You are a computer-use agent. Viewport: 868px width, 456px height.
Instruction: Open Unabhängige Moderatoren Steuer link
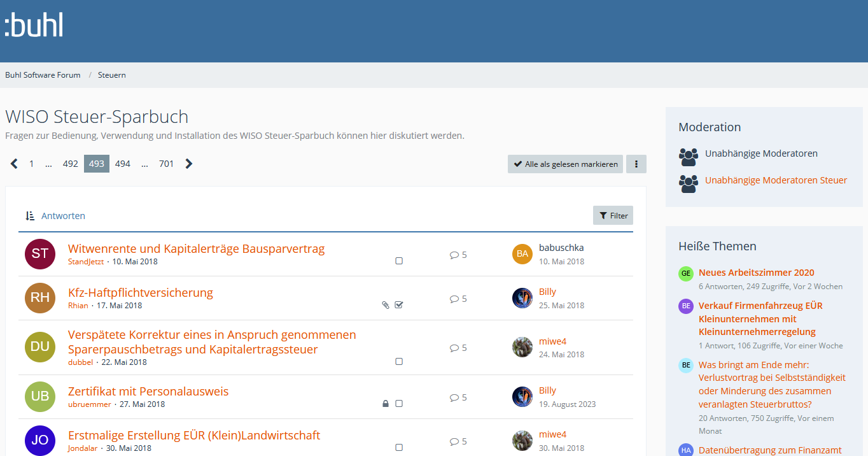776,180
